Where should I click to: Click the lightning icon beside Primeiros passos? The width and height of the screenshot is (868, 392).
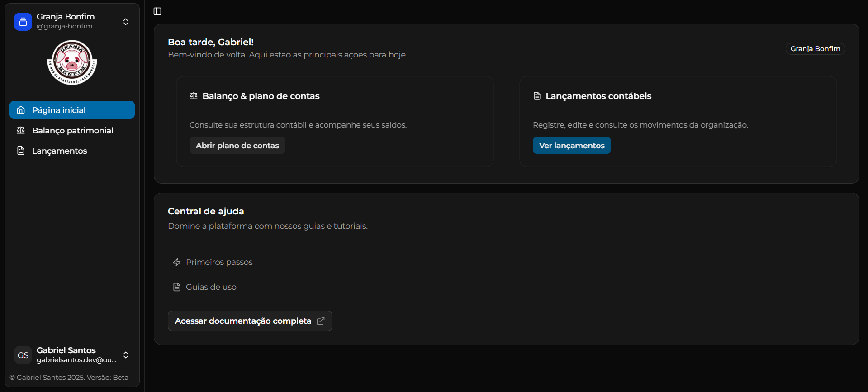click(x=177, y=262)
